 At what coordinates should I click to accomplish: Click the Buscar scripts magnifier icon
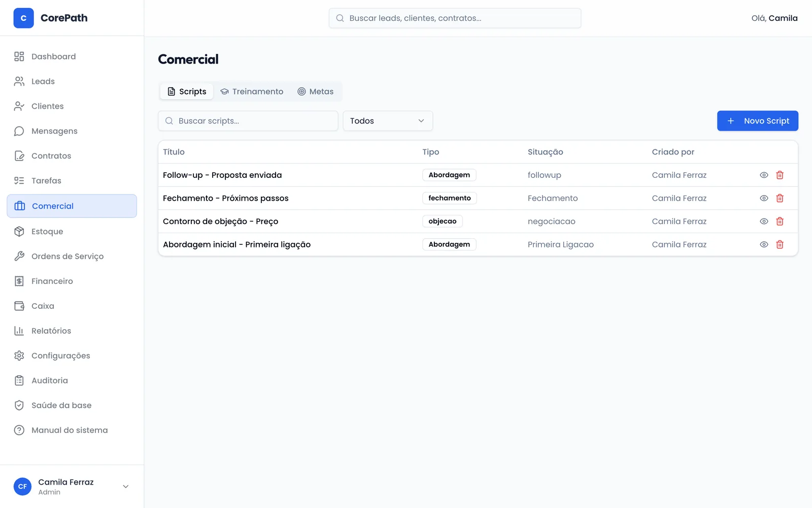(170, 121)
